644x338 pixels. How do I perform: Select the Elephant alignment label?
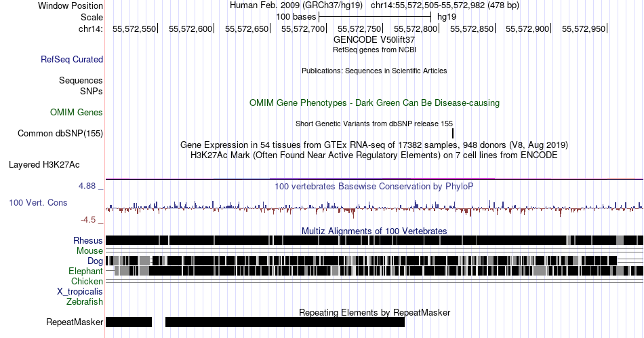click(x=85, y=271)
